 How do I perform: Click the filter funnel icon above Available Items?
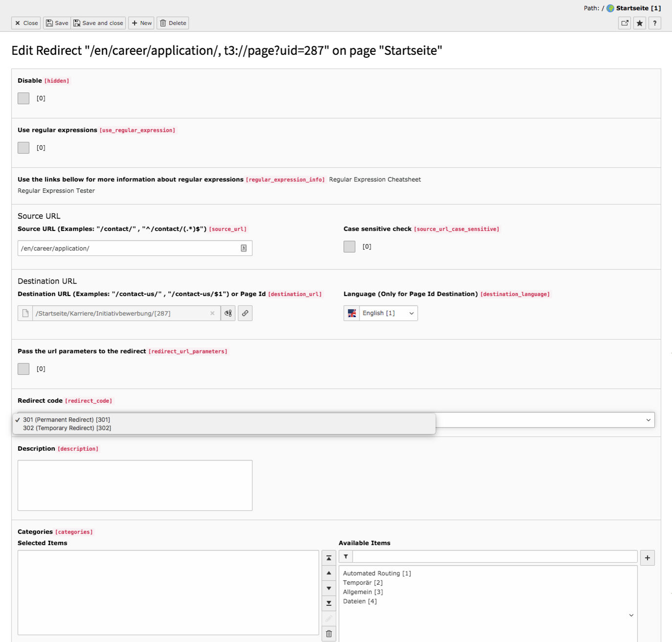(x=346, y=556)
